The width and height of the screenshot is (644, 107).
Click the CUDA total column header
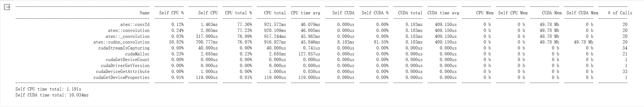coord(410,13)
